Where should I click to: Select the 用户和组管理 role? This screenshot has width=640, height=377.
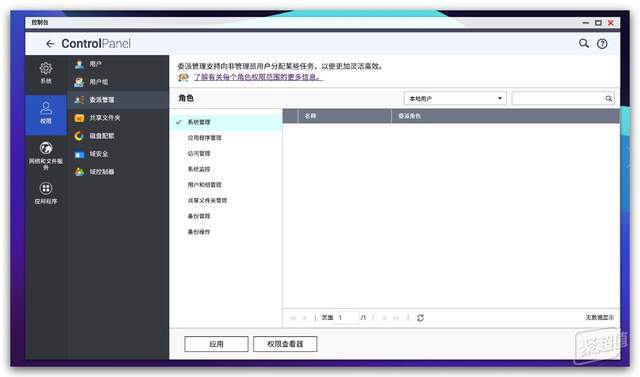226,185
